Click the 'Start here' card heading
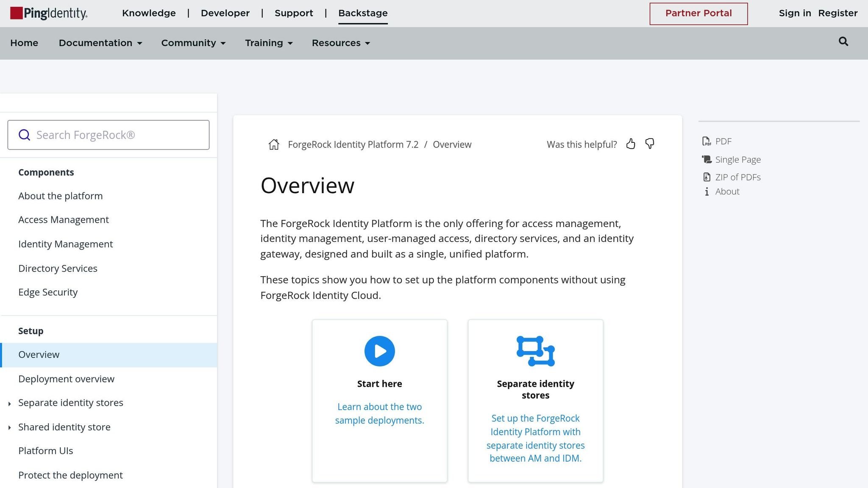 tap(379, 384)
